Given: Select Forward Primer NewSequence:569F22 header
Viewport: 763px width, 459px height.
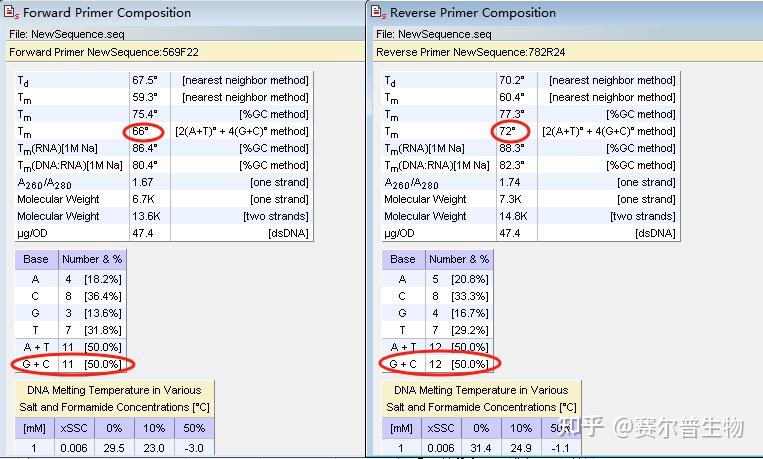Looking at the screenshot, I should point(104,52).
